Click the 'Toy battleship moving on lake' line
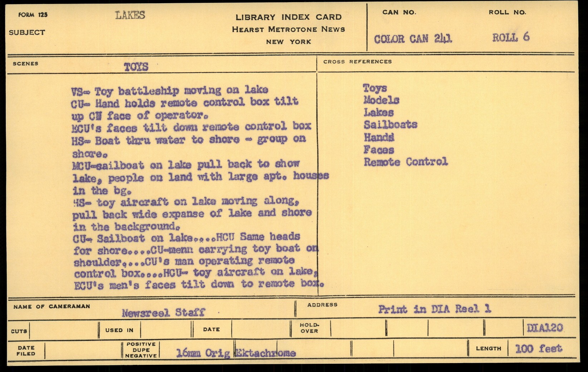 coord(170,90)
